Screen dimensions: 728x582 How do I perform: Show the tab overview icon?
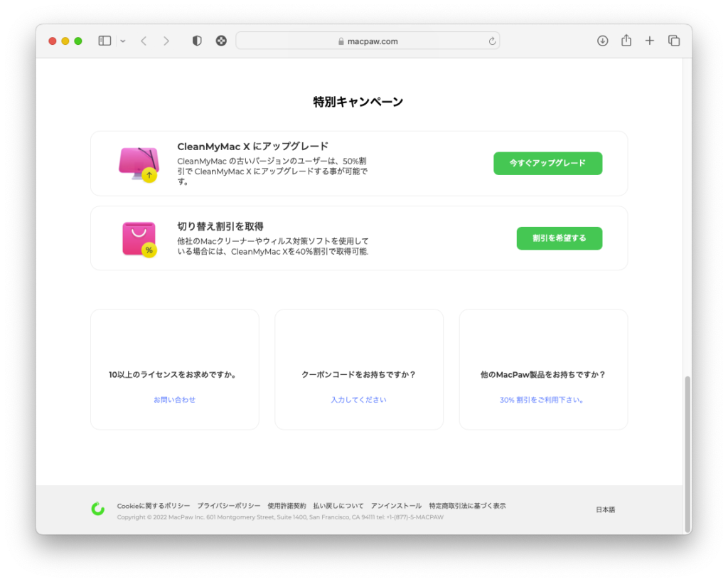(x=674, y=41)
